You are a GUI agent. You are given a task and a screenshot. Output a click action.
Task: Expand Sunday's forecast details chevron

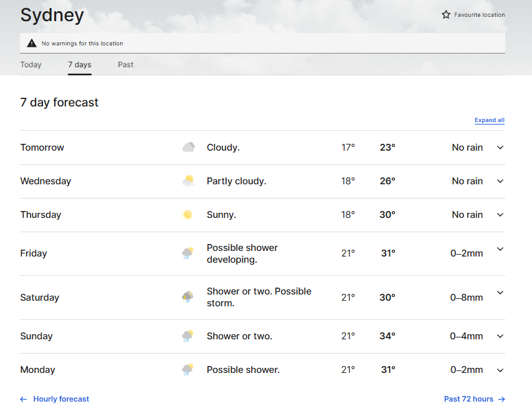tap(500, 336)
